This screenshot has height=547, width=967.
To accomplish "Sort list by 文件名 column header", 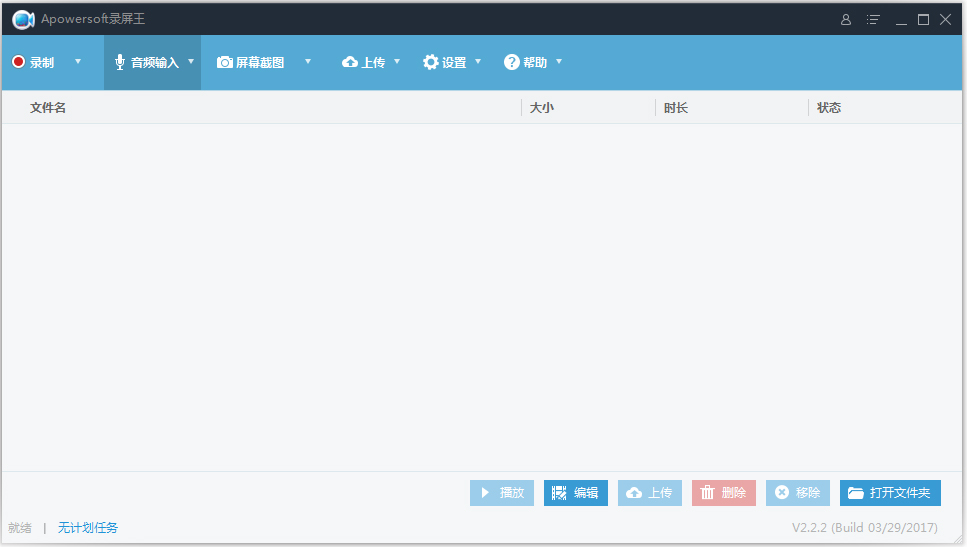I will pos(48,107).
